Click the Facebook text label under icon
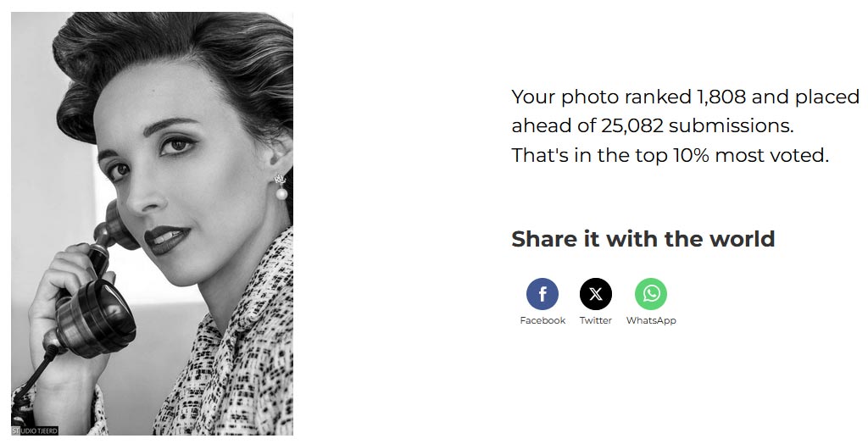The width and height of the screenshot is (868, 444). coord(542,320)
